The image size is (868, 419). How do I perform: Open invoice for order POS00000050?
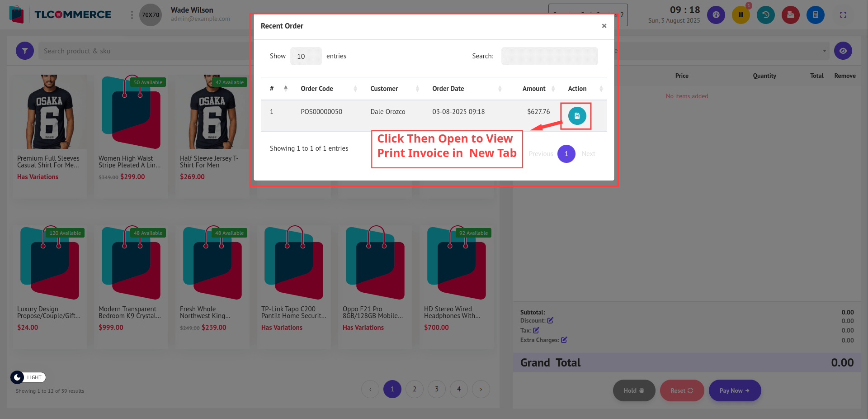click(577, 116)
